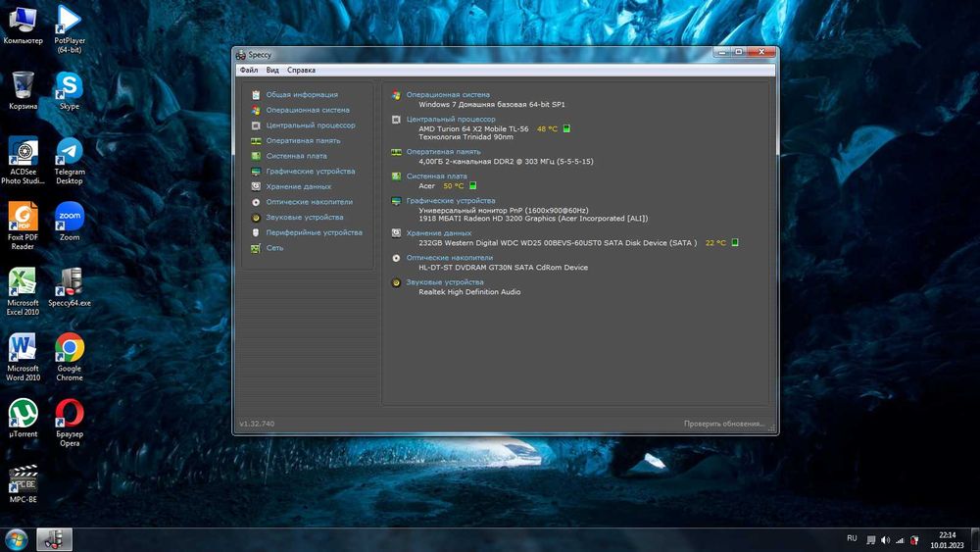
Task: Open Центральный процессор summary heading link
Action: [451, 119]
